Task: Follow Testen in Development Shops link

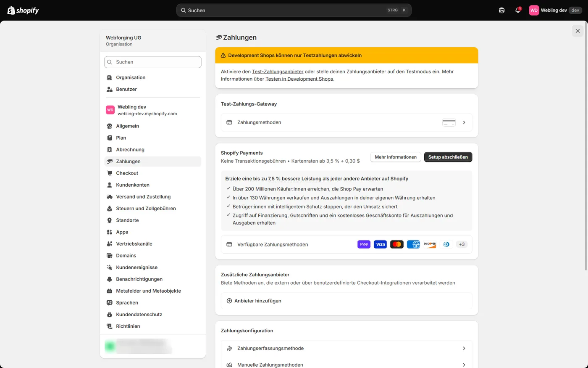Action: coord(299,79)
